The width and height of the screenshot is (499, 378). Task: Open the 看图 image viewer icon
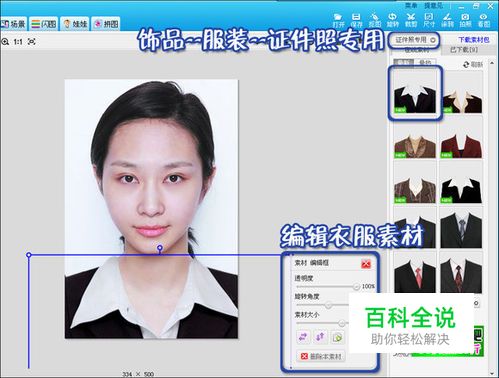484,20
